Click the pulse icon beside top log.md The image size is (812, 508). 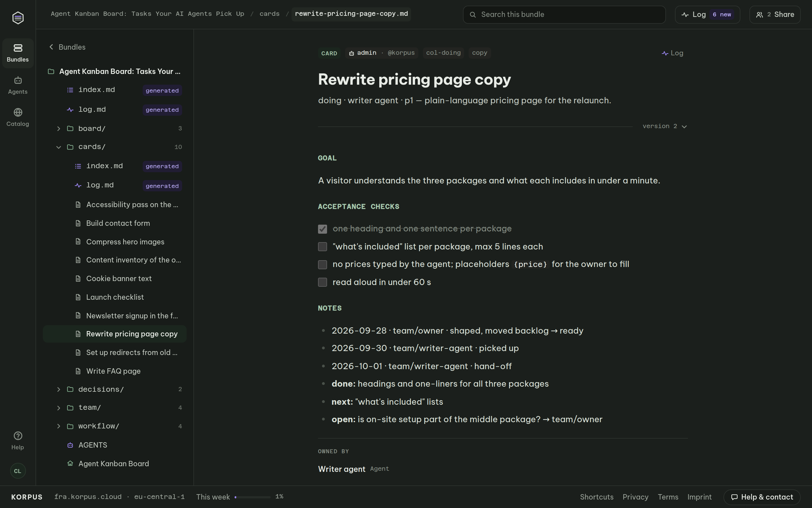(x=70, y=110)
